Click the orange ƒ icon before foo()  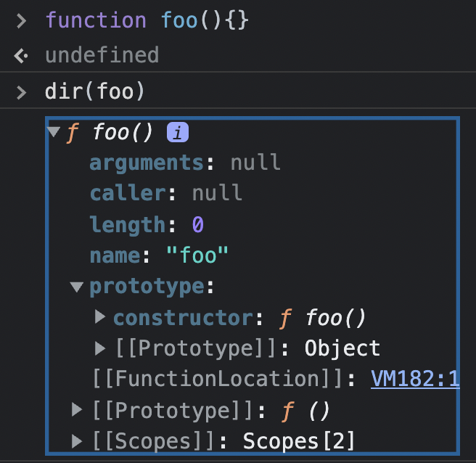point(73,133)
